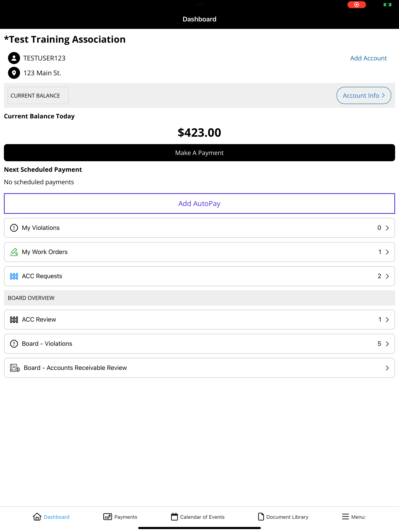Open Board Accounts Receivable Review chevron

pos(387,368)
